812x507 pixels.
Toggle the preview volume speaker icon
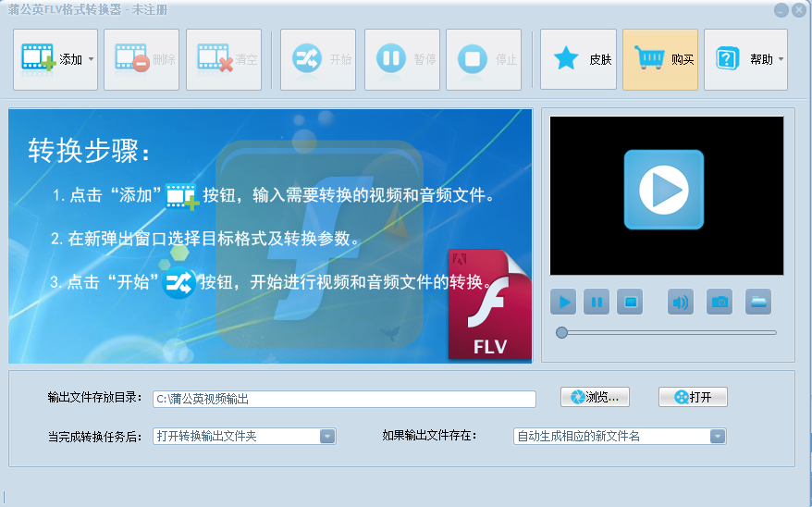(681, 302)
